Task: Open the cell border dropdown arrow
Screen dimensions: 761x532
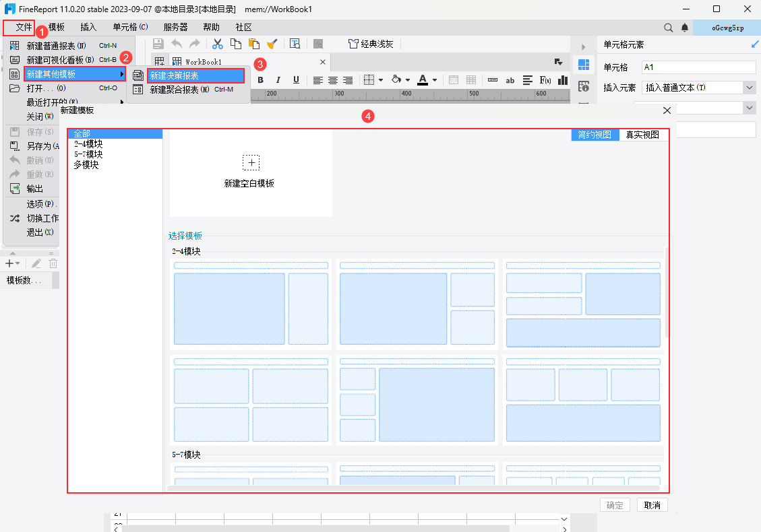Action: tap(381, 80)
